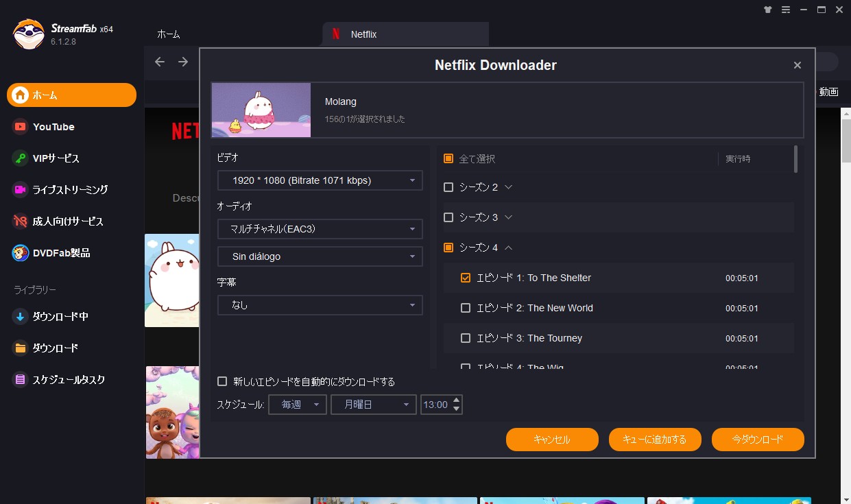Click キューに追加する button
This screenshot has height=504, width=851.
(x=655, y=440)
